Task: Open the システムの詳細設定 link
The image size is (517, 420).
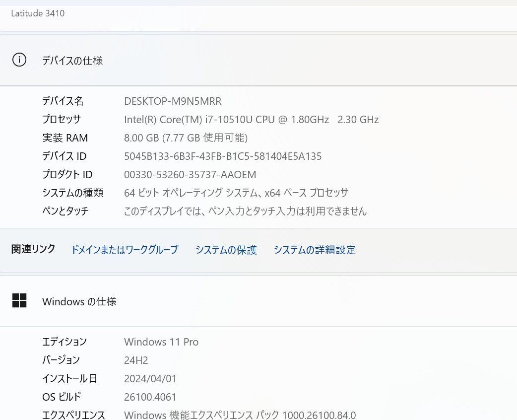Action: coord(315,250)
